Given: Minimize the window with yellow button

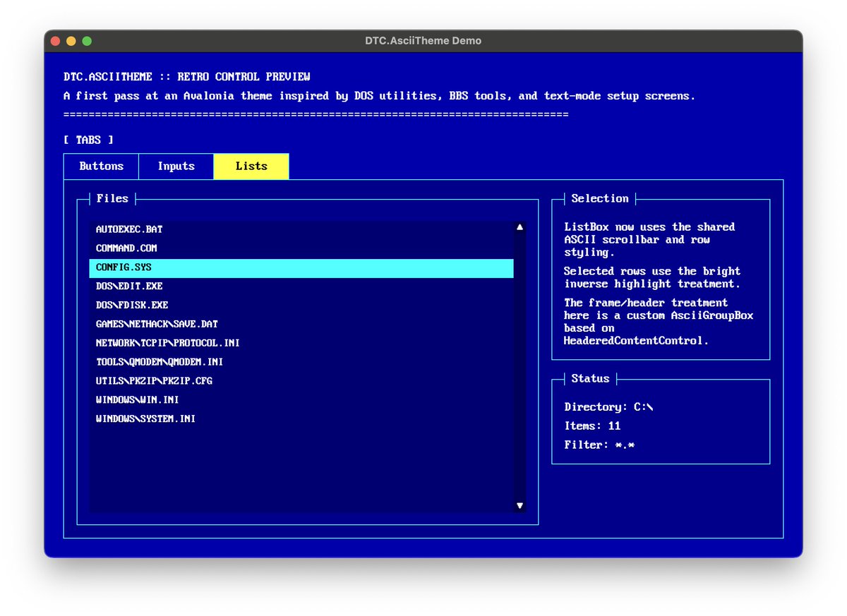Looking at the screenshot, I should [71, 41].
